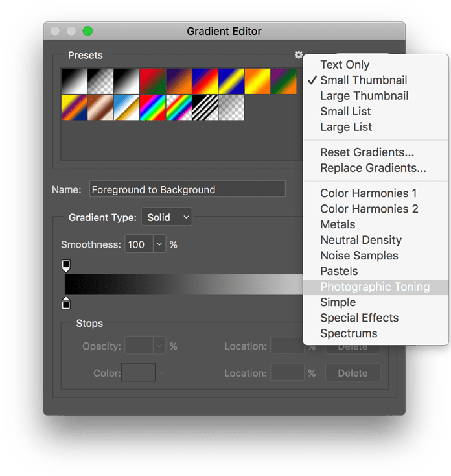The width and height of the screenshot is (451, 476).
Task: Select the yellow, violet, orange, blue preset
Action: [74, 108]
